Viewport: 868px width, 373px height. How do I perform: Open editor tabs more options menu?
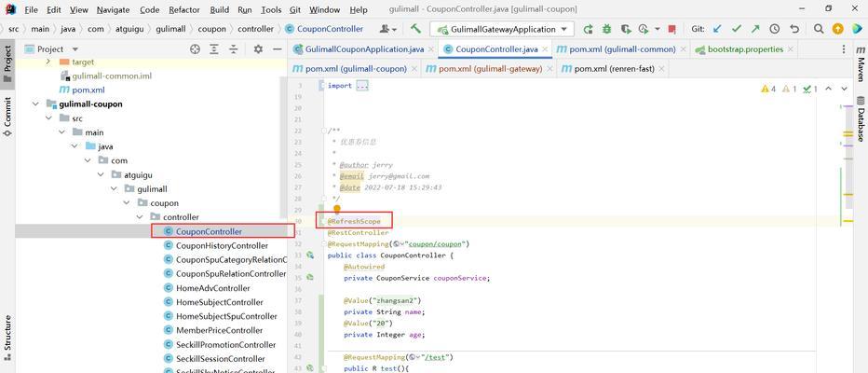click(x=843, y=49)
